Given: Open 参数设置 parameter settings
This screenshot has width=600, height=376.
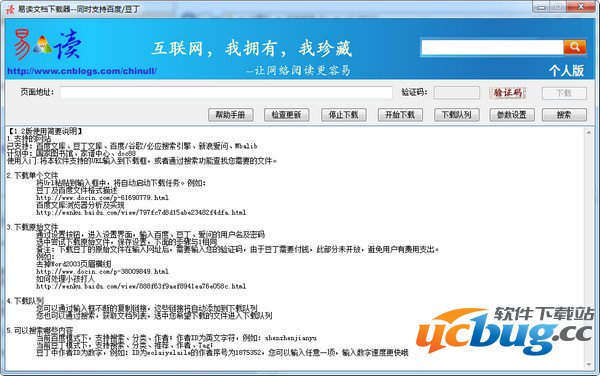Looking at the screenshot, I should point(512,115).
